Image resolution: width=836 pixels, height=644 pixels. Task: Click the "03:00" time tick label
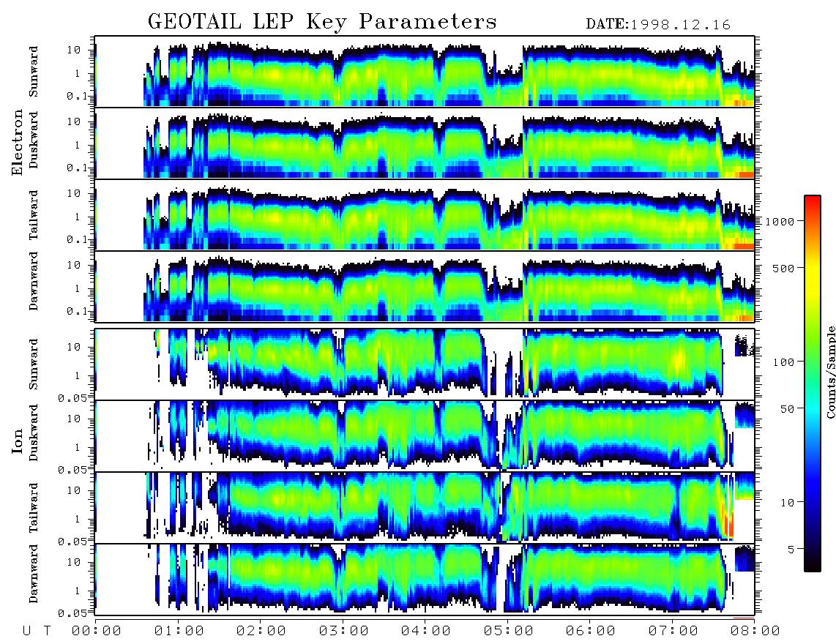coord(344,632)
